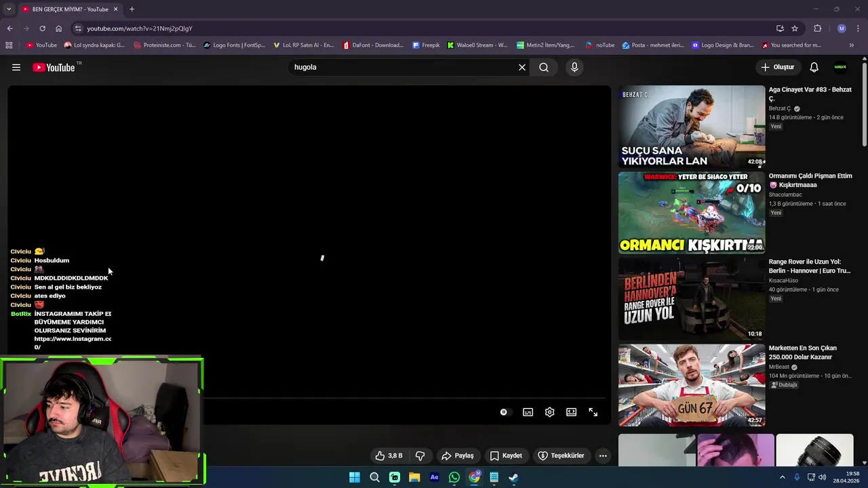The image size is (868, 488).
Task: Open the browser home page
Action: (x=58, y=28)
